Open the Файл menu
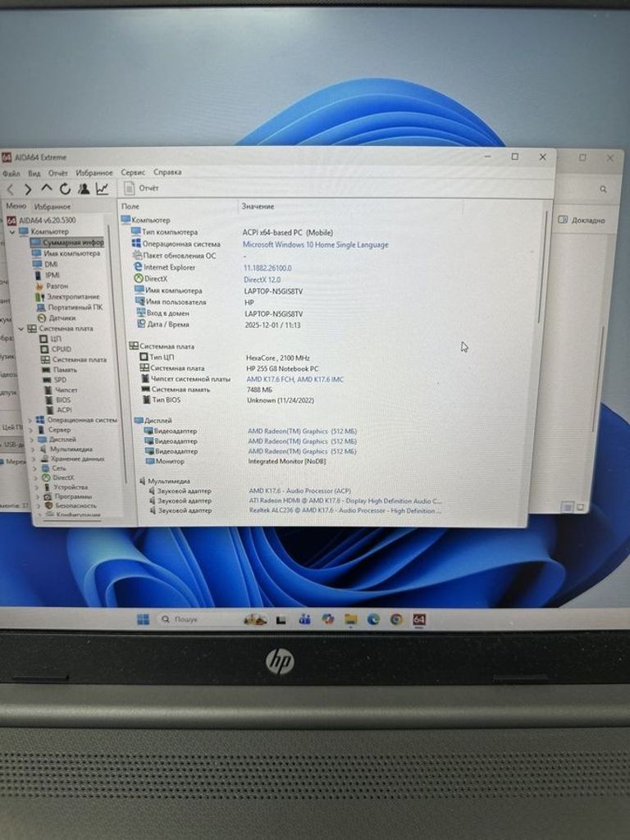630x840 pixels. [11, 173]
